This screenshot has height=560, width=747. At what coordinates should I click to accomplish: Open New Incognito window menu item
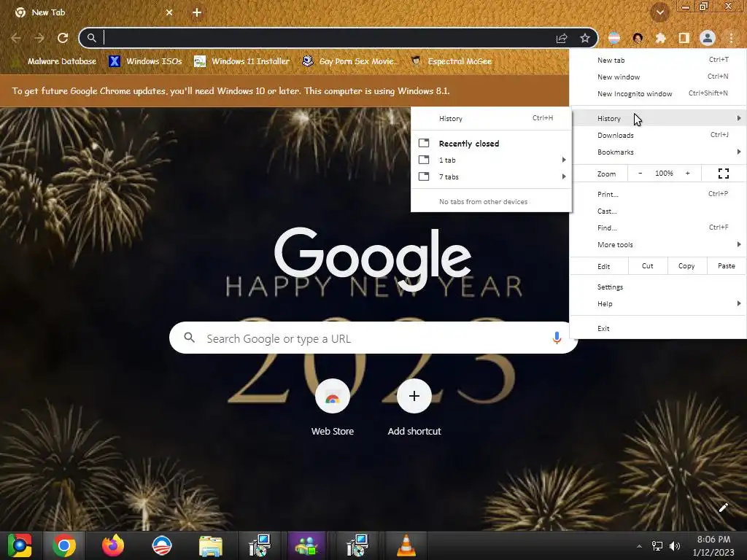[x=657, y=93]
